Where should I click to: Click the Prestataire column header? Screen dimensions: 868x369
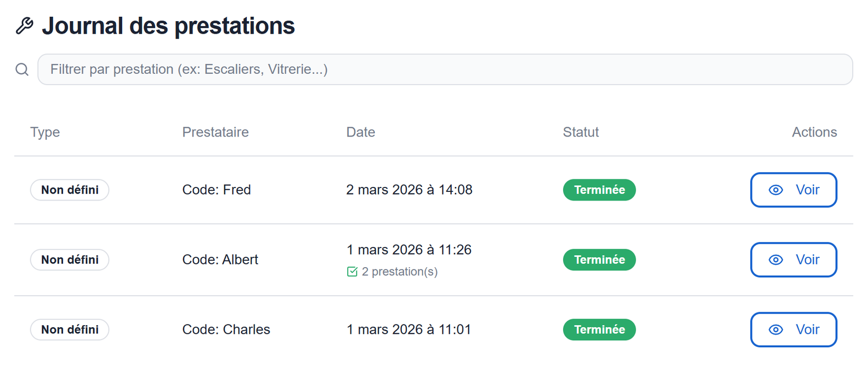(x=215, y=132)
